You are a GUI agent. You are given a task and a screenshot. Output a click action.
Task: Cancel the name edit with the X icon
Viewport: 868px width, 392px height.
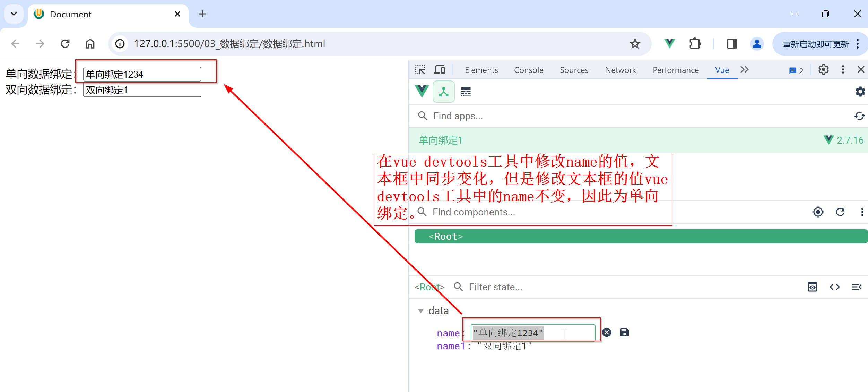point(607,333)
